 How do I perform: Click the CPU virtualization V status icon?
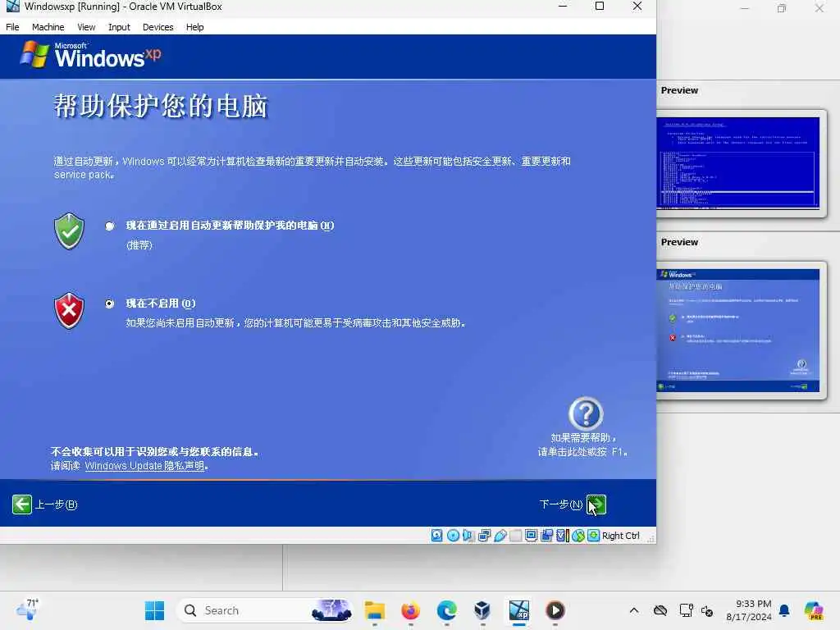click(x=563, y=535)
